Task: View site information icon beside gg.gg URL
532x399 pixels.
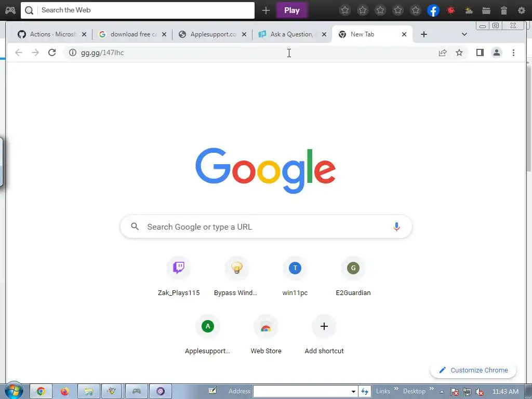Action: click(73, 52)
